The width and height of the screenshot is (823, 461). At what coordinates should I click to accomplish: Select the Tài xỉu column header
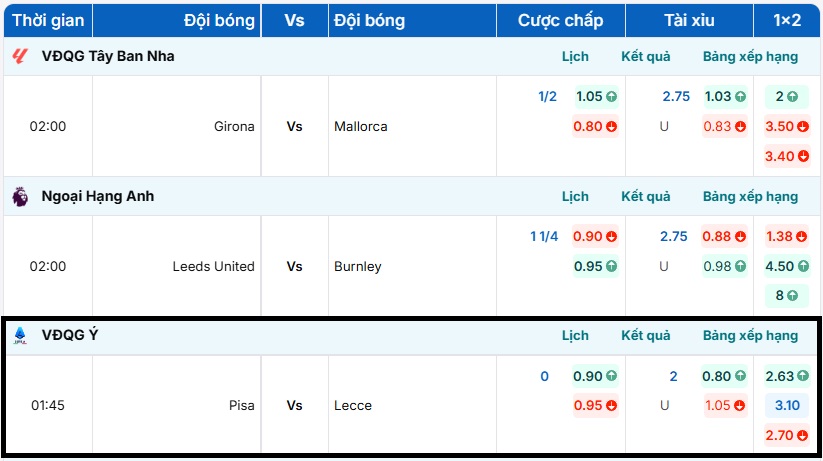click(x=689, y=20)
